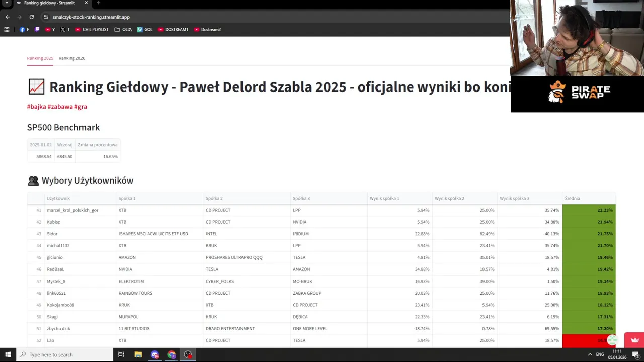Go back with the browser back arrow
This screenshot has width=644, height=362.
pyautogui.click(x=7, y=17)
